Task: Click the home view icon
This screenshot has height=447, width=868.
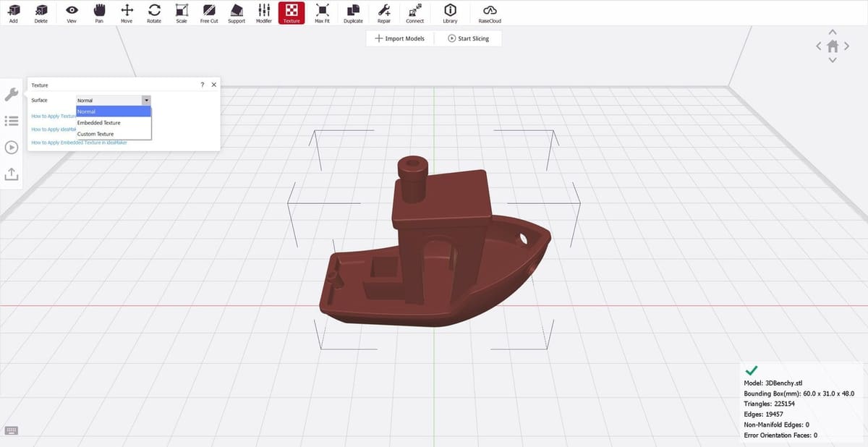Action: pos(833,46)
